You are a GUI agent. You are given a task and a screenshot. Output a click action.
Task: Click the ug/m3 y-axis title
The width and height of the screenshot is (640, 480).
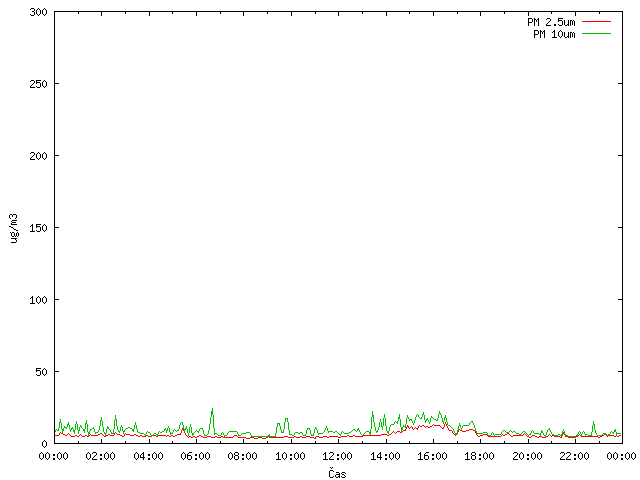click(14, 228)
